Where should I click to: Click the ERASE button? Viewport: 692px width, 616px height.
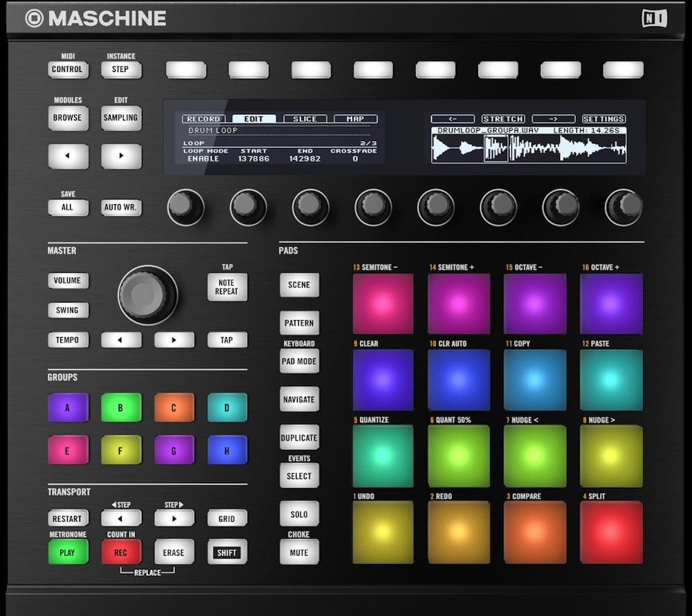(174, 552)
